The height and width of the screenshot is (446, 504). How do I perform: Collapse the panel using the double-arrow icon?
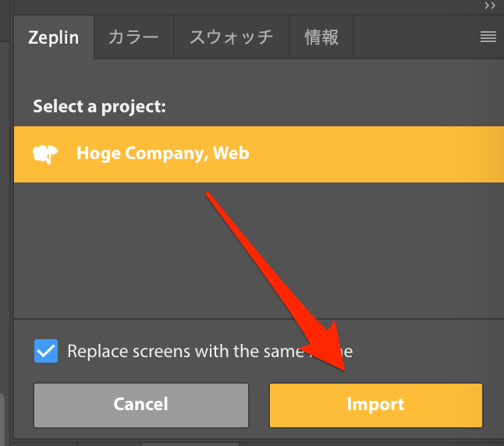click(490, 5)
